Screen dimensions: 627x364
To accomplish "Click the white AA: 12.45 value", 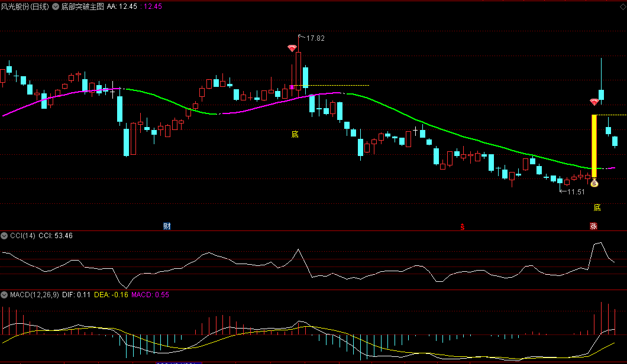I will tap(122, 6).
